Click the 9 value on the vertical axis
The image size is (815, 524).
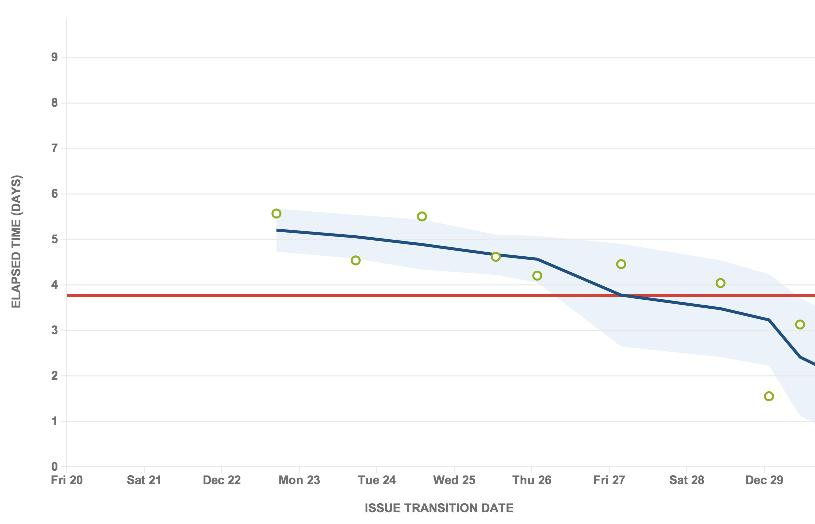54,58
